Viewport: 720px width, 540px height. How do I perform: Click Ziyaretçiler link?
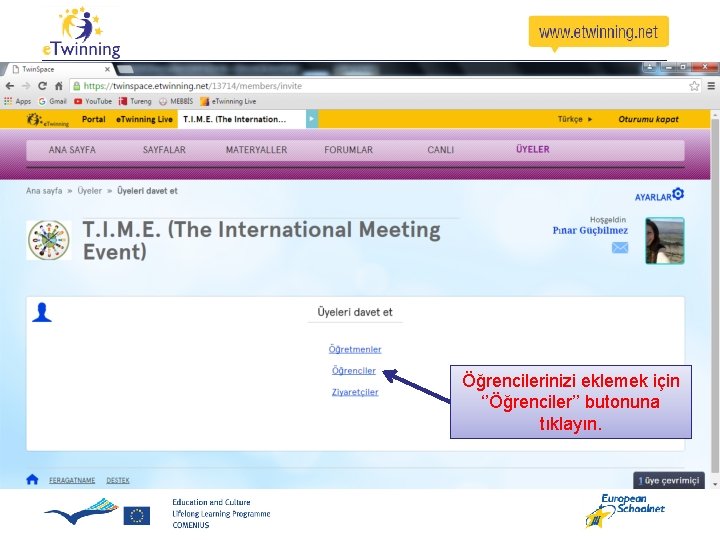click(x=355, y=392)
